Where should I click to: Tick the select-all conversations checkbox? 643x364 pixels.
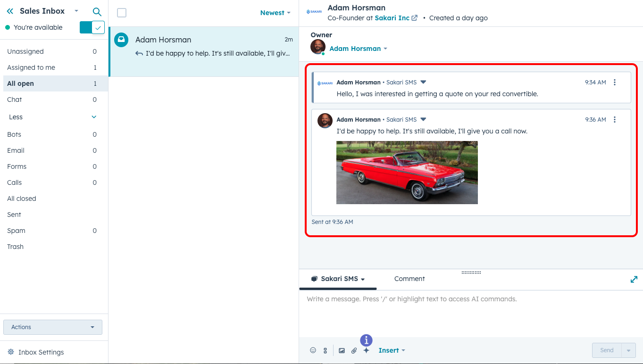122,13
